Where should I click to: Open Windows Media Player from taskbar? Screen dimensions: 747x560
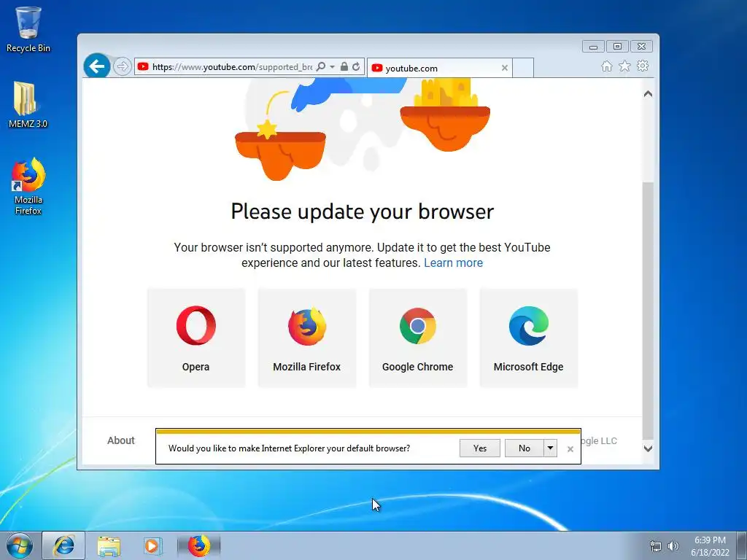153,545
